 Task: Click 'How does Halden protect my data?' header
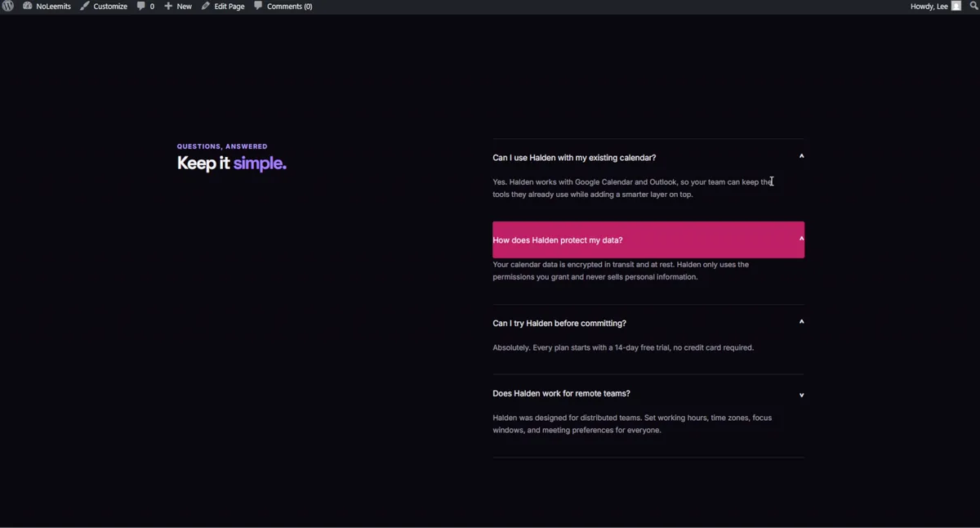tap(648, 239)
